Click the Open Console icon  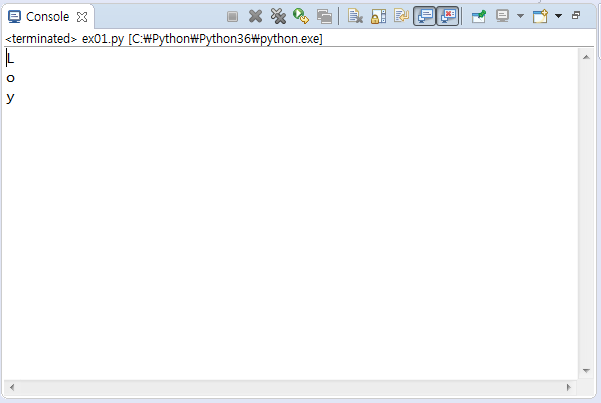click(x=540, y=16)
